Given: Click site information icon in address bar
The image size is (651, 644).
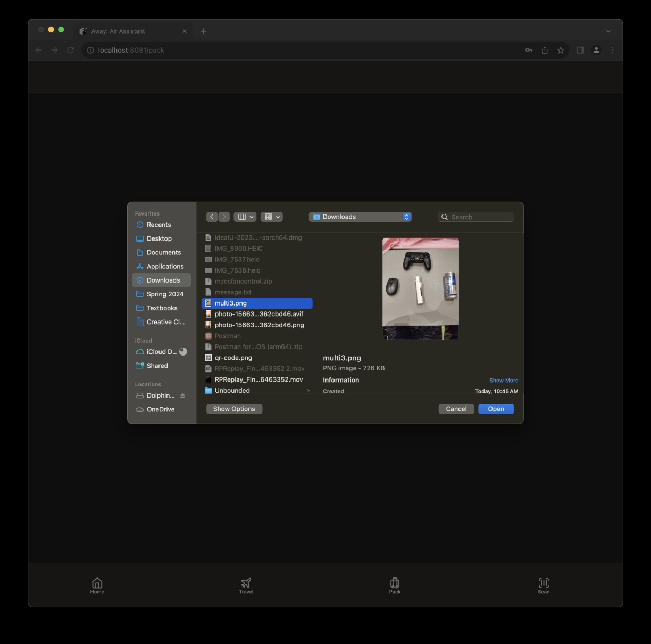Looking at the screenshot, I should pos(90,50).
